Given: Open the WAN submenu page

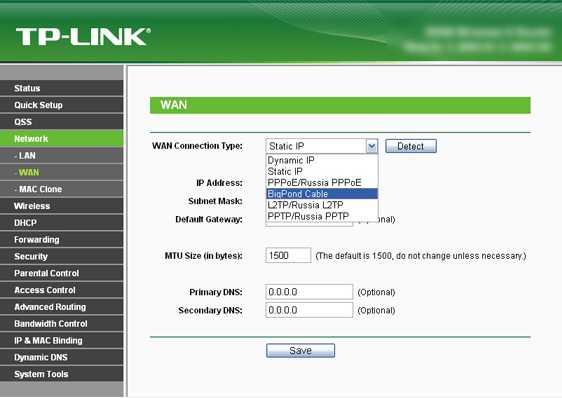Looking at the screenshot, I should coord(61,172).
